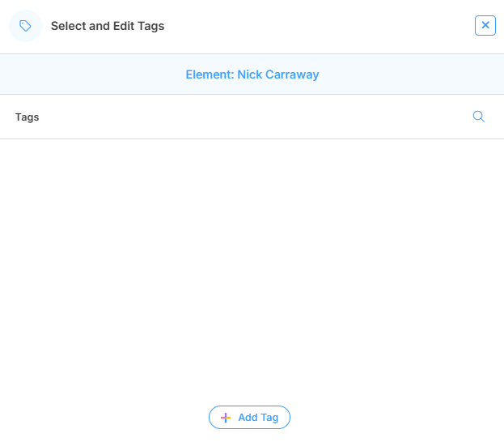Search tags using the search icon

click(x=478, y=117)
